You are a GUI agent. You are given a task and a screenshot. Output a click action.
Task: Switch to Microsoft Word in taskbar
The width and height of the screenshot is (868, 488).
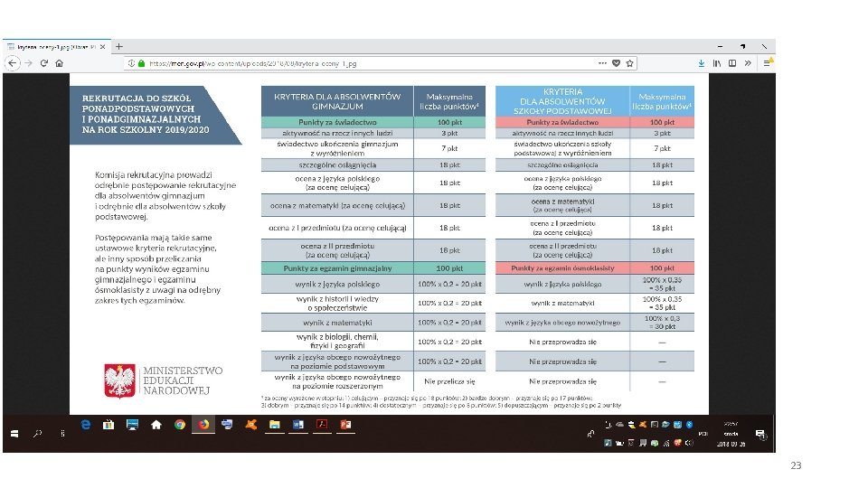(x=298, y=425)
